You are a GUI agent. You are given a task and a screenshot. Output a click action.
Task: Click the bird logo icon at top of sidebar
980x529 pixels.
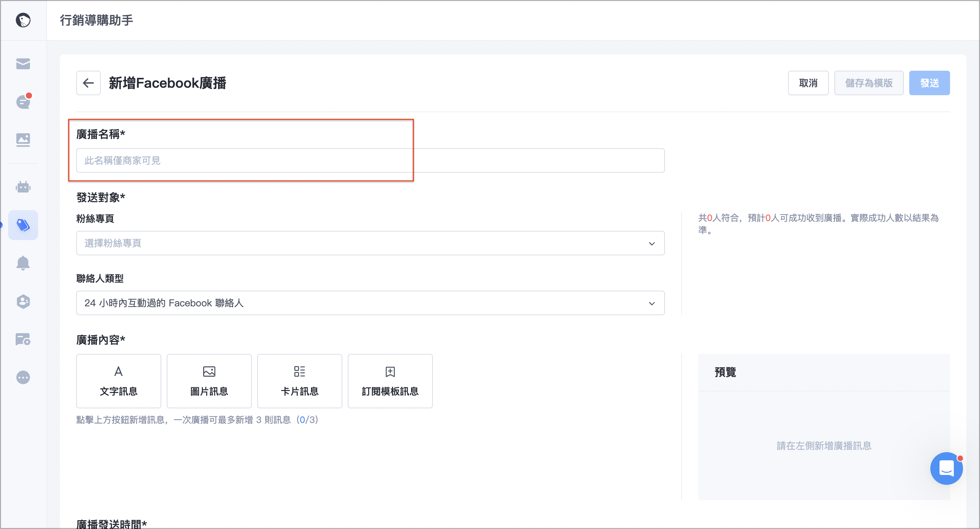[x=23, y=20]
